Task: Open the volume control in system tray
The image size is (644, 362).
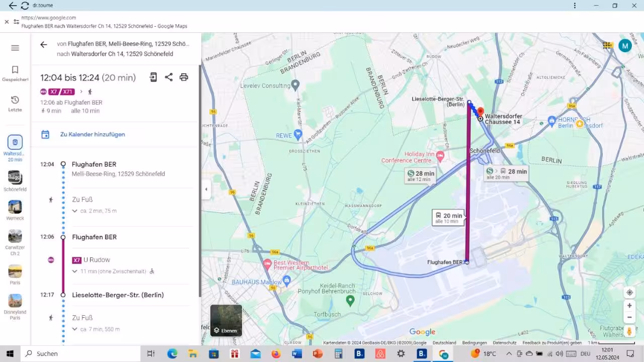Action: [559, 353]
